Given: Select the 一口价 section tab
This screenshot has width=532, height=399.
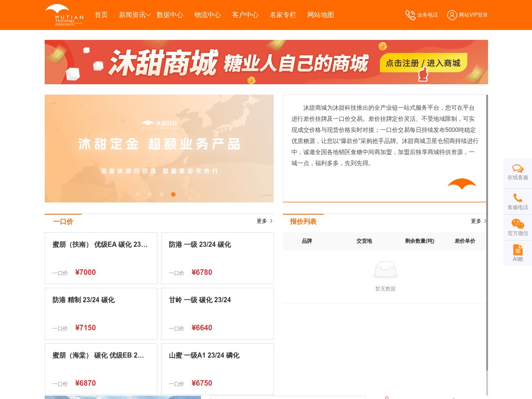Looking at the screenshot, I should pyautogui.click(x=63, y=222).
